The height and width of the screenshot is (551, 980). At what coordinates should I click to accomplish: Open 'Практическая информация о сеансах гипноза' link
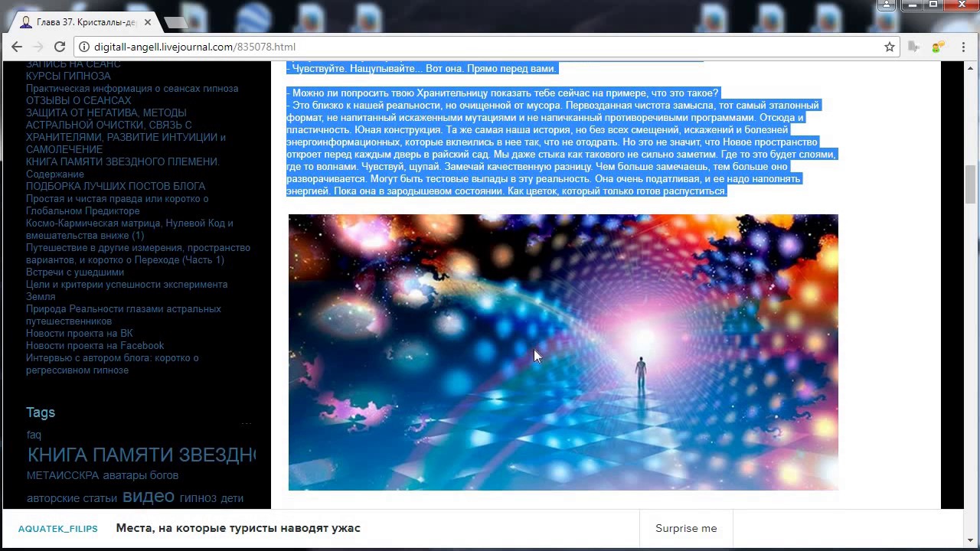click(x=132, y=88)
